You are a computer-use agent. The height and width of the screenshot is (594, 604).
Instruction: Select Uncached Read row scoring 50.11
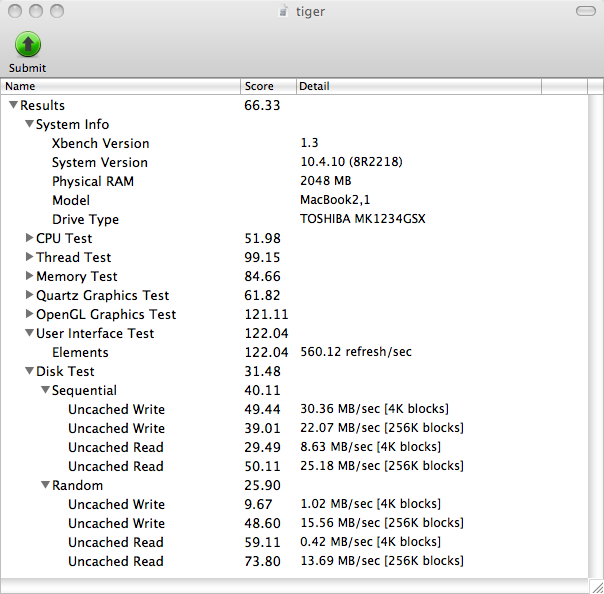tap(294, 466)
